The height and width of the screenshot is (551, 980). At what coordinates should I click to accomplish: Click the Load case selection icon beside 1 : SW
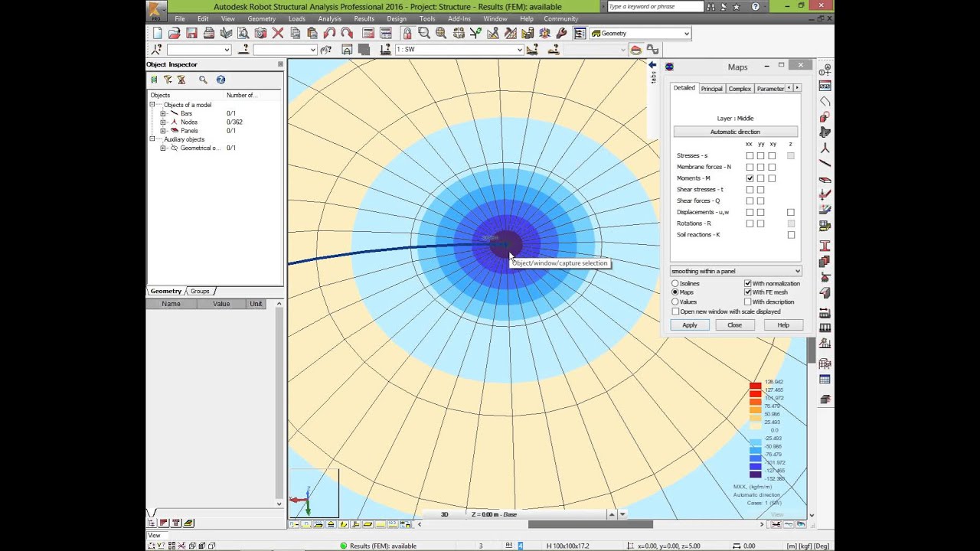(x=385, y=49)
